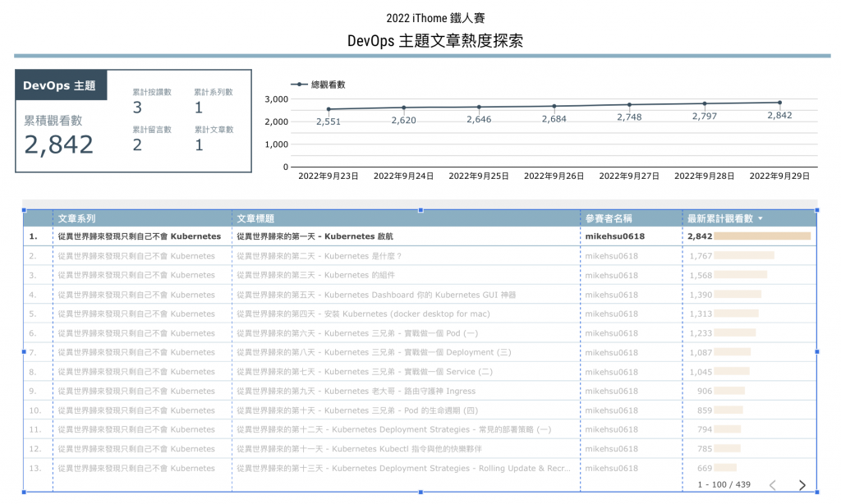Select row title 第十天 - Pod 的生命週期
841x504 pixels.
357,410
